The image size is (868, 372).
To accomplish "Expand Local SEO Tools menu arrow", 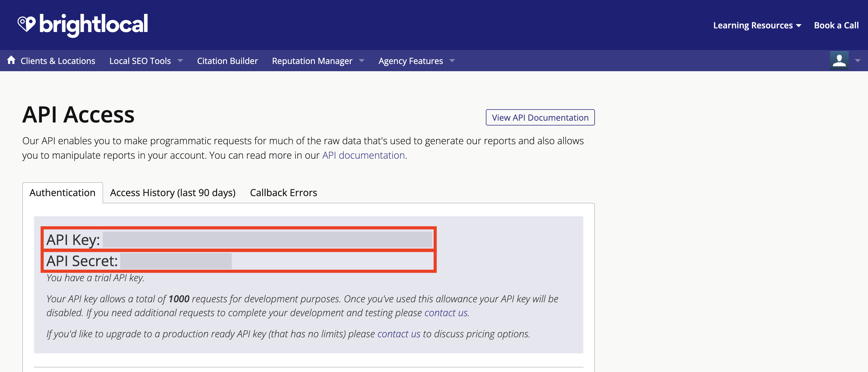I will (180, 61).
